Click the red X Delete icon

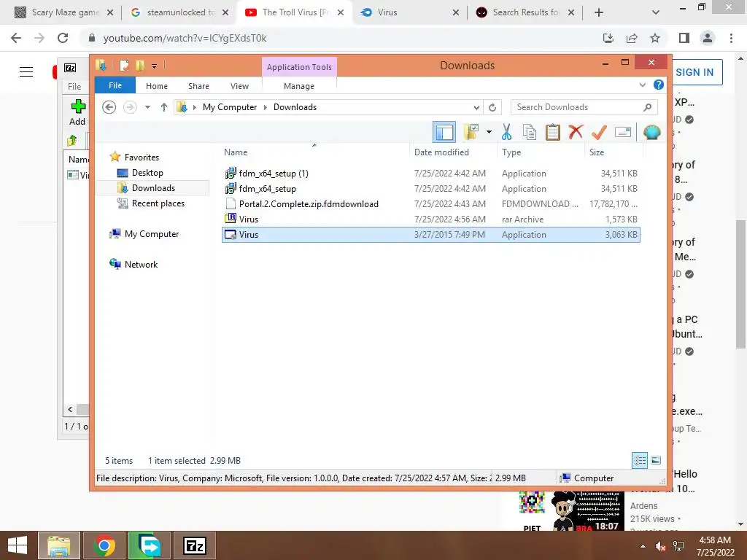[x=576, y=131]
